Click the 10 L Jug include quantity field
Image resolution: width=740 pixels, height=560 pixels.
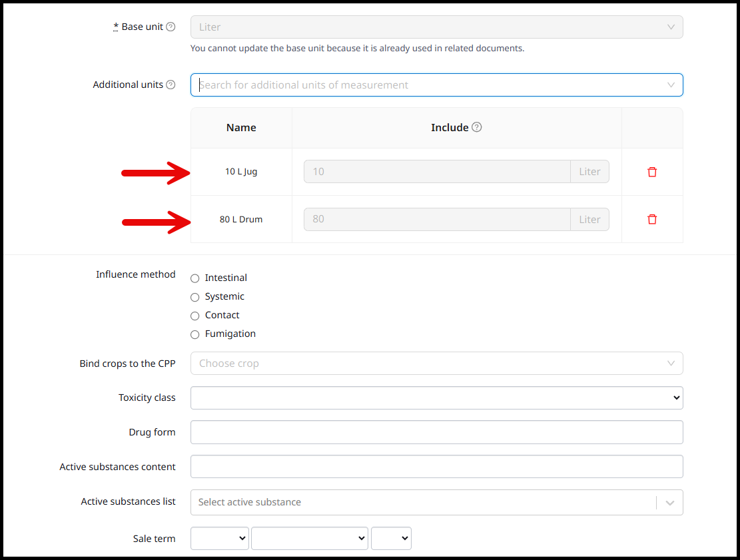pos(437,172)
